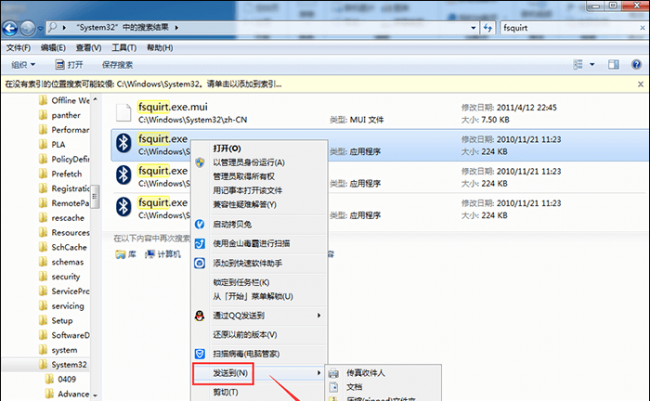
Task: Click the 保存搜索 toolbar button
Action: [x=117, y=65]
